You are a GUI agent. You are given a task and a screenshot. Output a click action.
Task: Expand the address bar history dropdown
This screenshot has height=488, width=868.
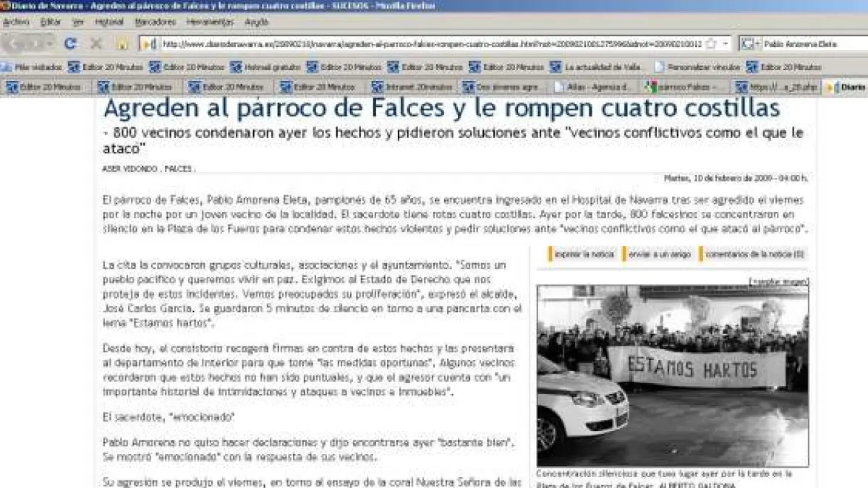pyautogui.click(x=726, y=43)
